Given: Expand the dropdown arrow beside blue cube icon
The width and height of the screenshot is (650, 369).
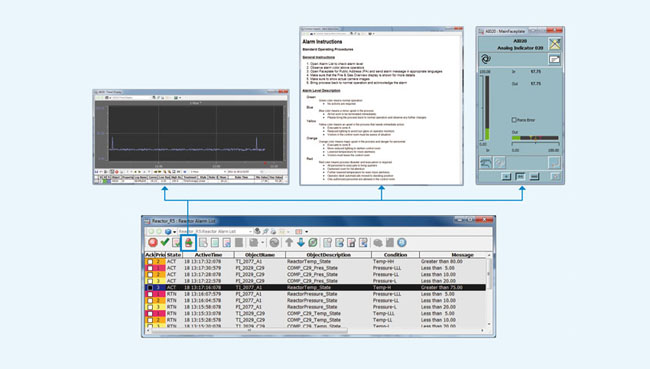Looking at the screenshot, I should pos(175,231).
